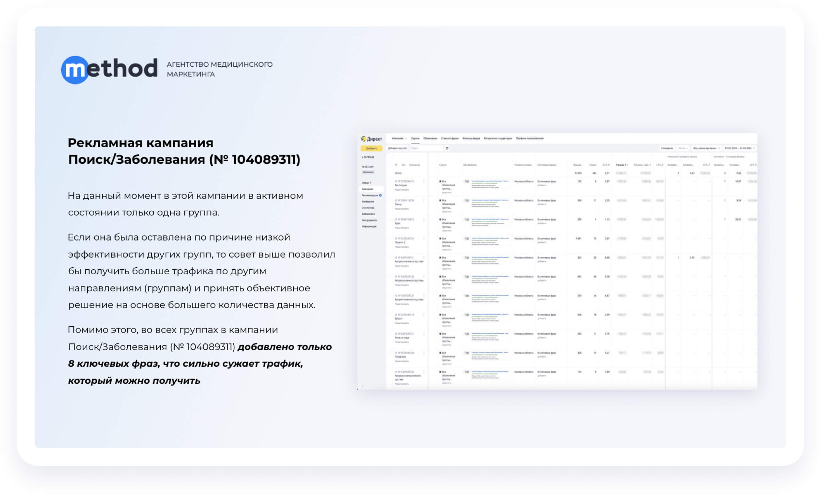Open Конверсии in the sidebar
The height and width of the screenshot is (504, 821).
pyautogui.click(x=367, y=202)
